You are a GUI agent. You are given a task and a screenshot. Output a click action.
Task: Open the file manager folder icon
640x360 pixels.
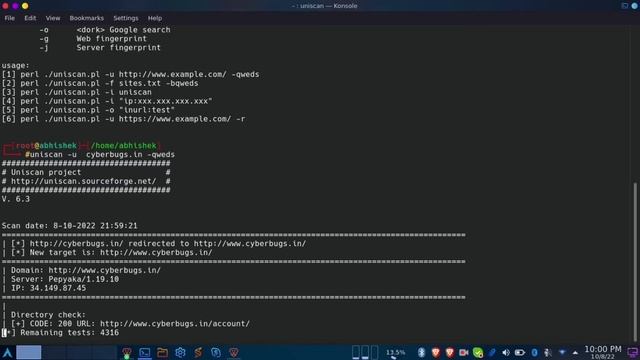pyautogui.click(x=162, y=353)
